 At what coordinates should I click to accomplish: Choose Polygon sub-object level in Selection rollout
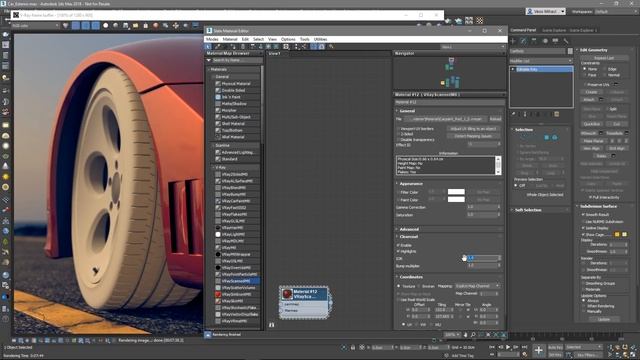click(x=547, y=138)
